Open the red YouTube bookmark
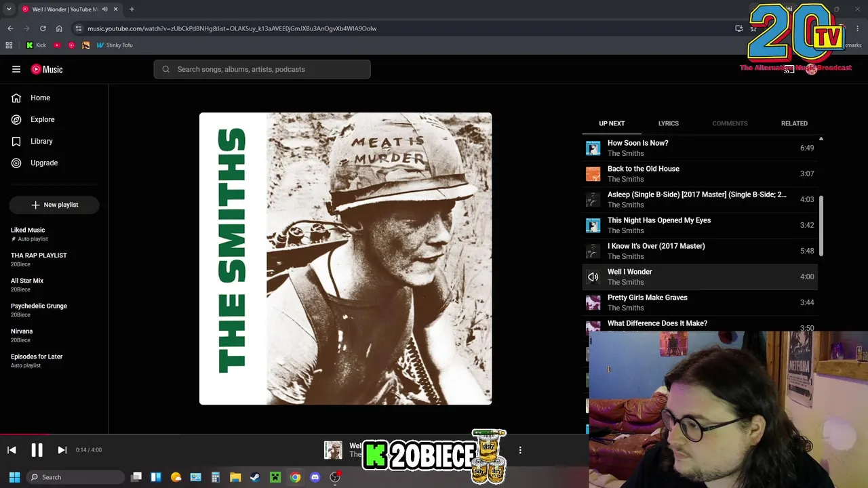 coord(57,45)
